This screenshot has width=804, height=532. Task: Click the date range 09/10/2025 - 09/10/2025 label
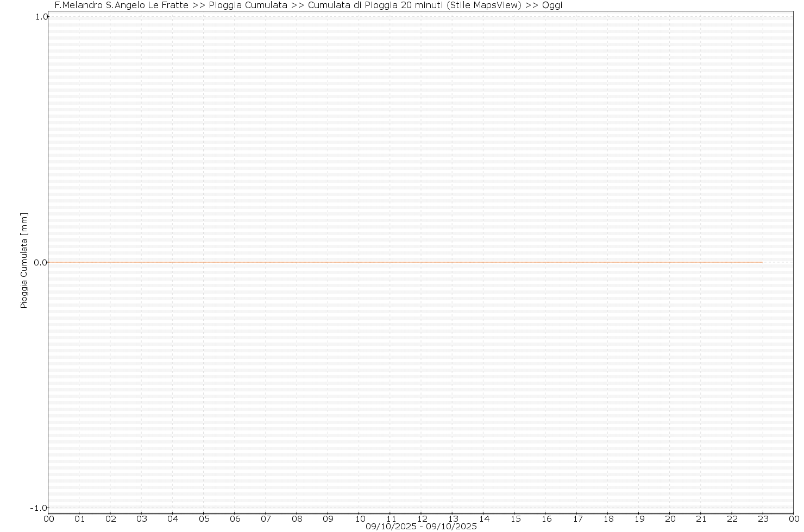coord(421,527)
